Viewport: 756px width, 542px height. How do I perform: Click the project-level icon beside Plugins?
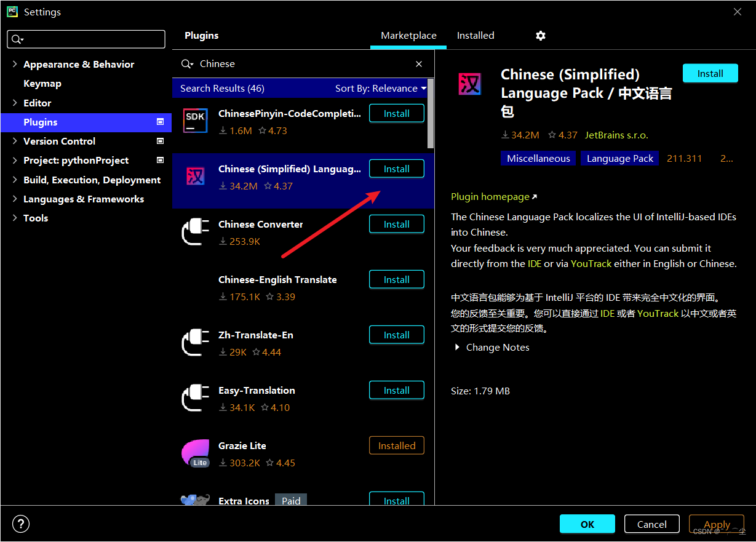coord(160,122)
